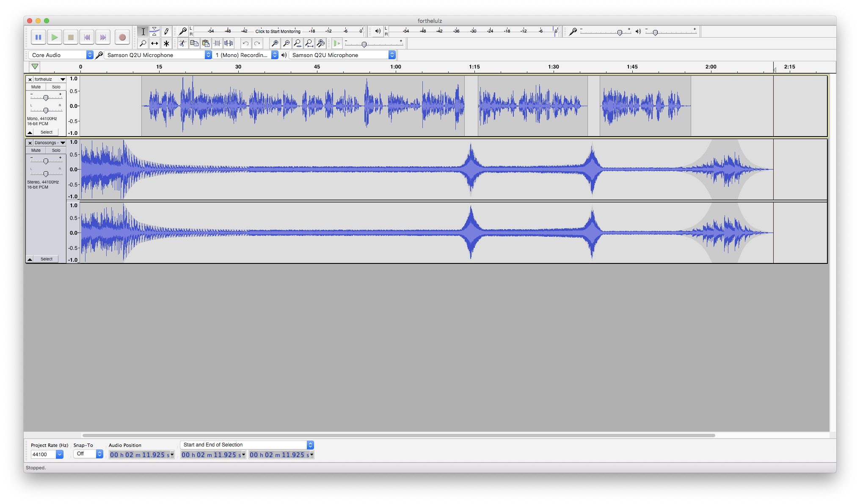Mute the Danosongs stereo track
The image size is (860, 504).
coord(36,150)
